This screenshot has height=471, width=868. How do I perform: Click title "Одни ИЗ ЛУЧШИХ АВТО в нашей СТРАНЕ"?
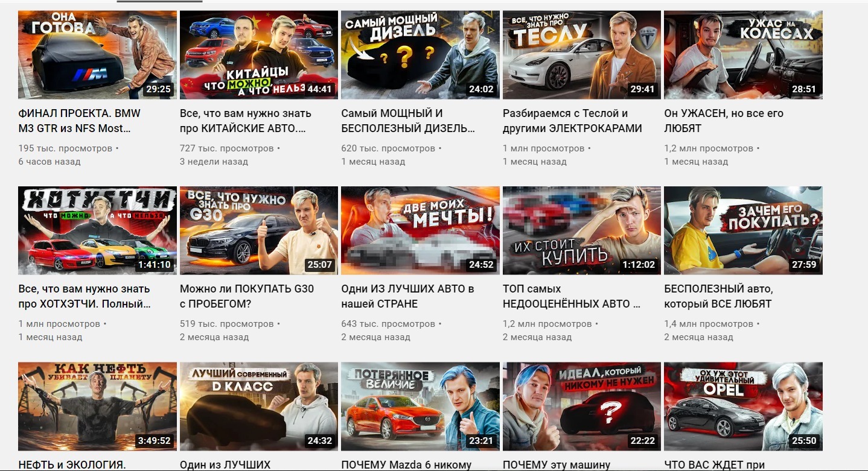(407, 296)
